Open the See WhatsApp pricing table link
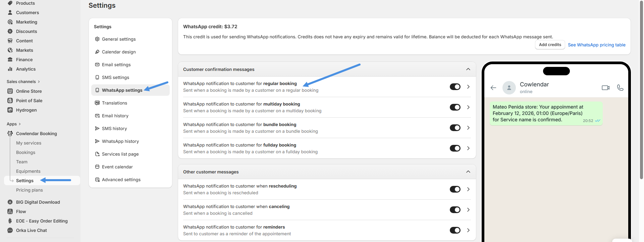This screenshot has width=644, height=242. (x=596, y=45)
